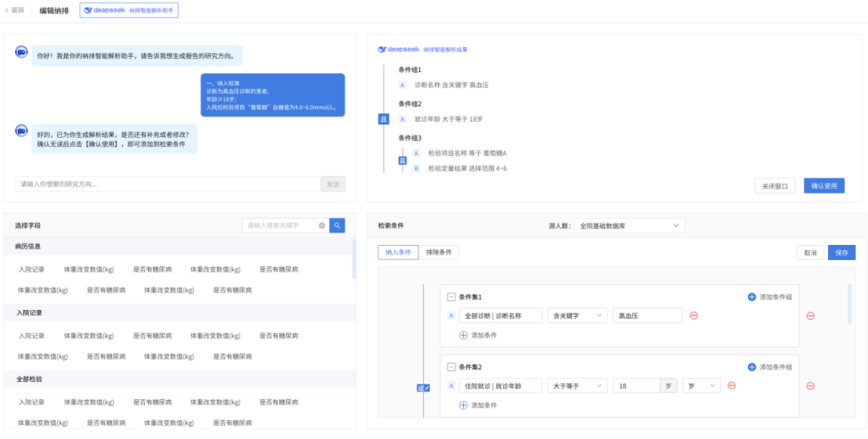Click plus icon for 添加条件 under 条件集1

point(463,335)
